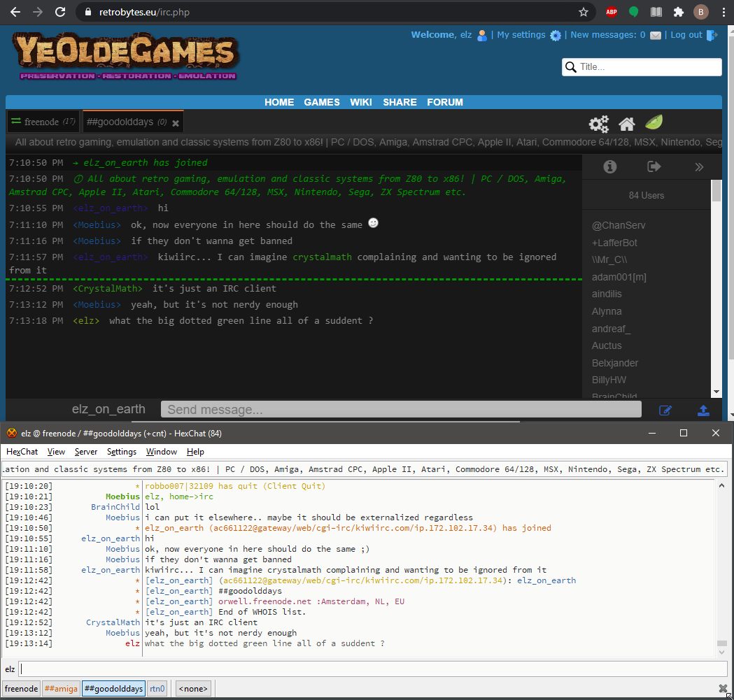Open the extensions puzzle piece menu
The height and width of the screenshot is (700, 734).
pyautogui.click(x=679, y=12)
